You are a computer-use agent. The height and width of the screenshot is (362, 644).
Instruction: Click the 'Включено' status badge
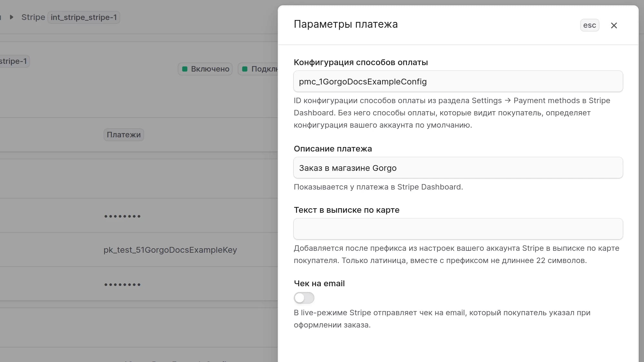(205, 69)
